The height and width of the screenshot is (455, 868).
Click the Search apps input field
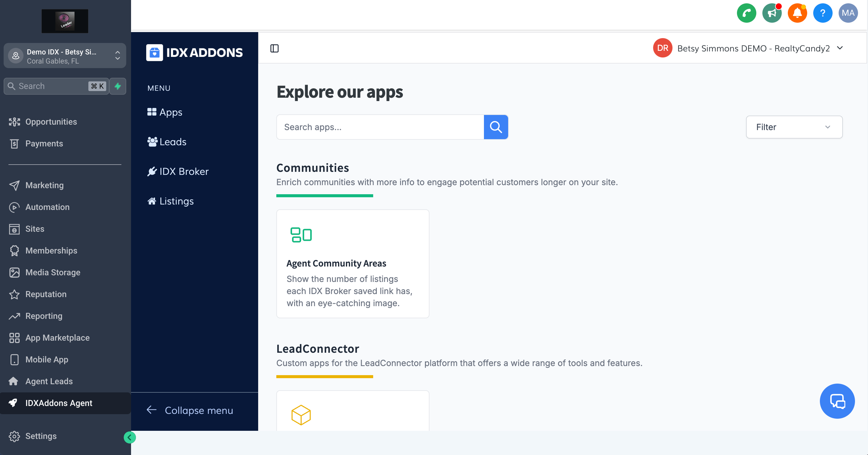[380, 127]
